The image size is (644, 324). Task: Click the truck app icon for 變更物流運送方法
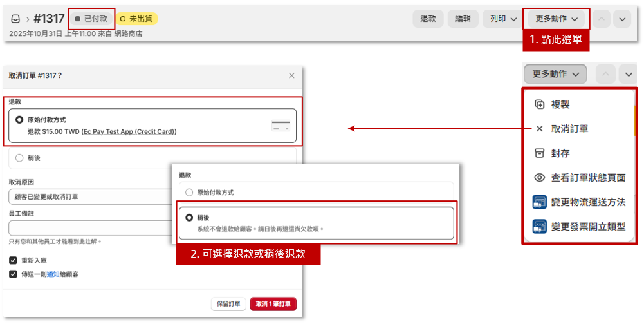[x=539, y=202]
